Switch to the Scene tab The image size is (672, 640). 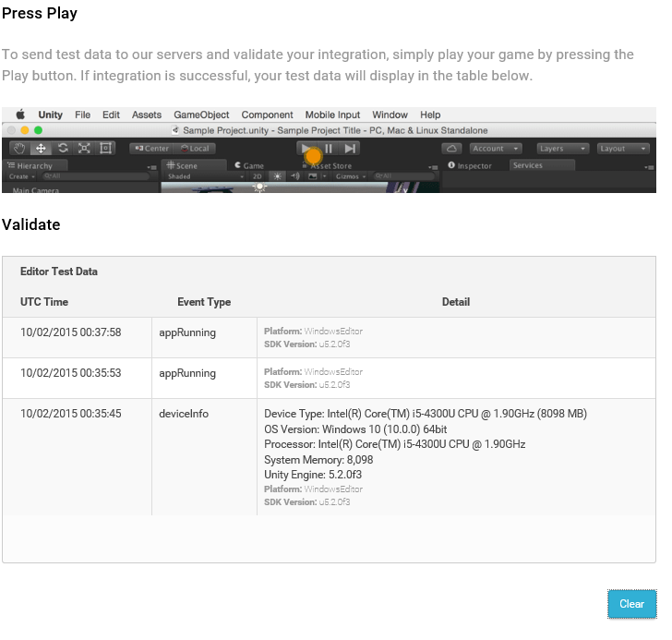(194, 165)
